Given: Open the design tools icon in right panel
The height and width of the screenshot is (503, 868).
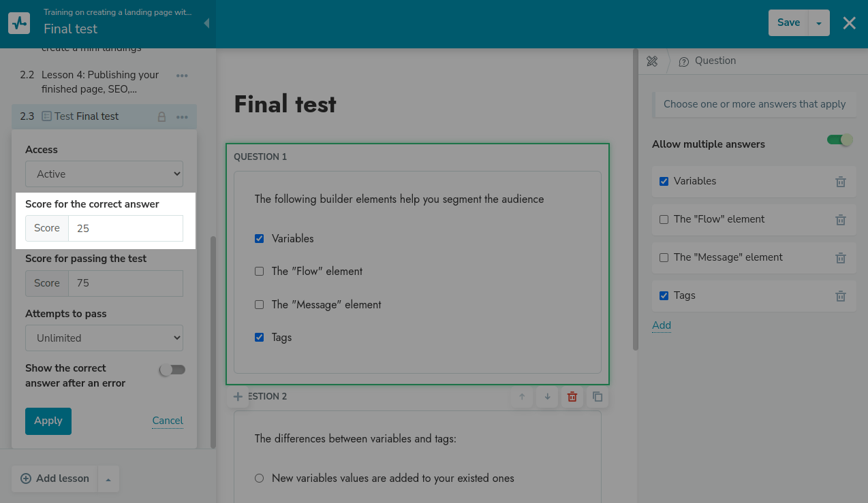Looking at the screenshot, I should [652, 61].
